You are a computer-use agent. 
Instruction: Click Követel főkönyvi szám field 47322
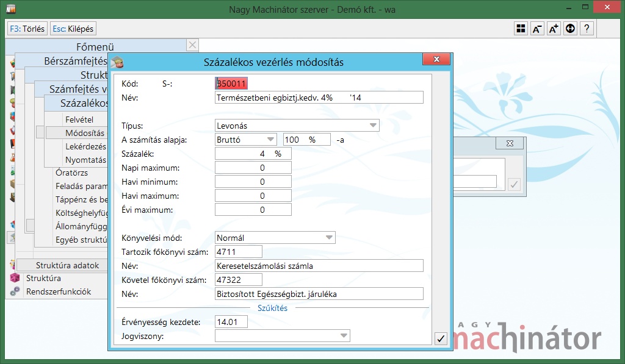pos(239,280)
